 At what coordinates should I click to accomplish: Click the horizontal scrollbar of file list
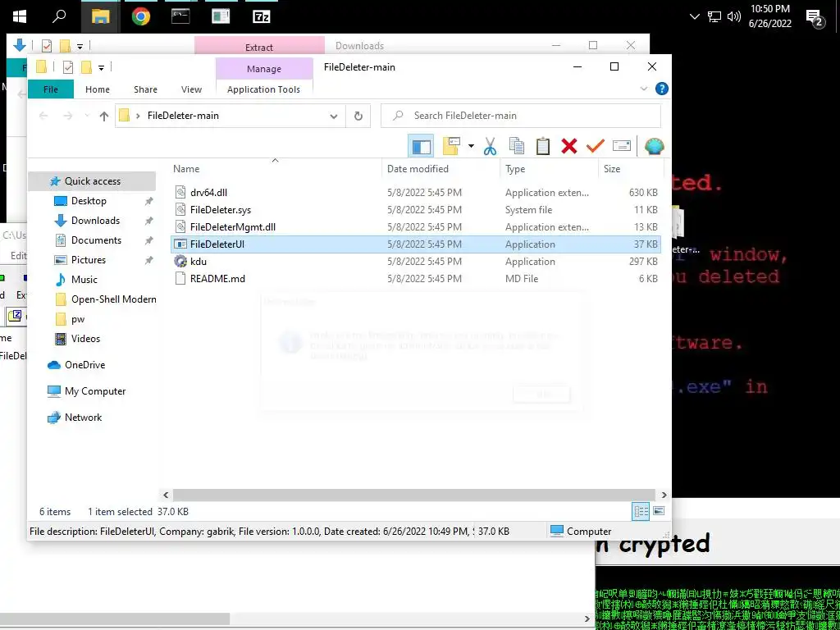click(413, 495)
